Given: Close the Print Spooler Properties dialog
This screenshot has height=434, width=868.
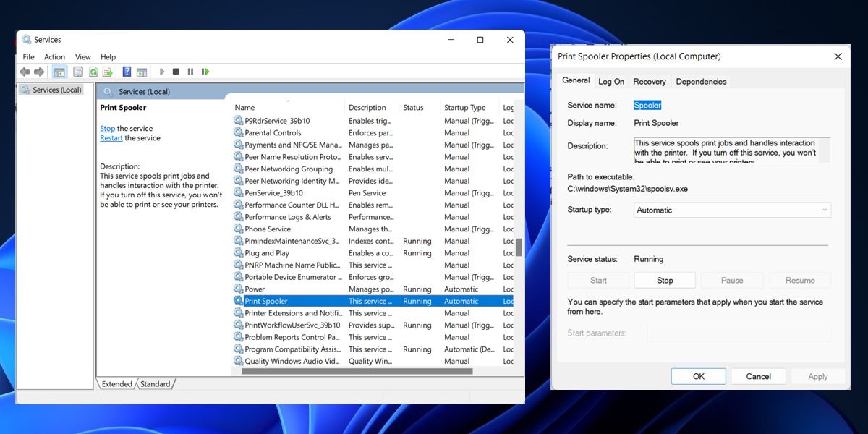Looking at the screenshot, I should click(838, 56).
